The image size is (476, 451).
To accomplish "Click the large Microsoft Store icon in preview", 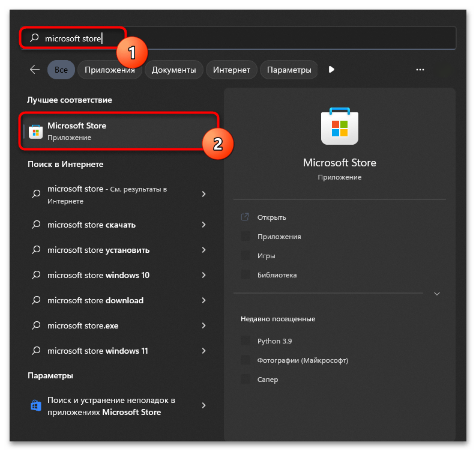I will [x=340, y=126].
